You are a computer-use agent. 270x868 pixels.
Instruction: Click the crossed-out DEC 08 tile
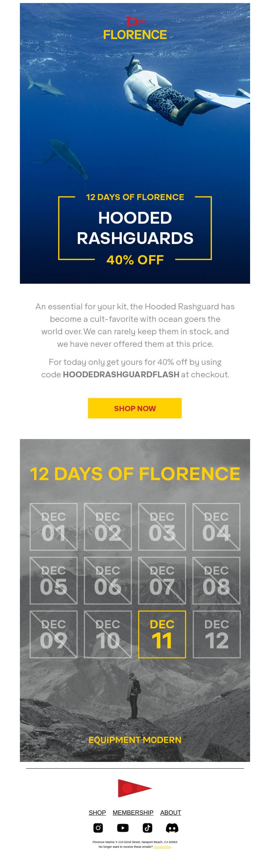[x=216, y=581]
